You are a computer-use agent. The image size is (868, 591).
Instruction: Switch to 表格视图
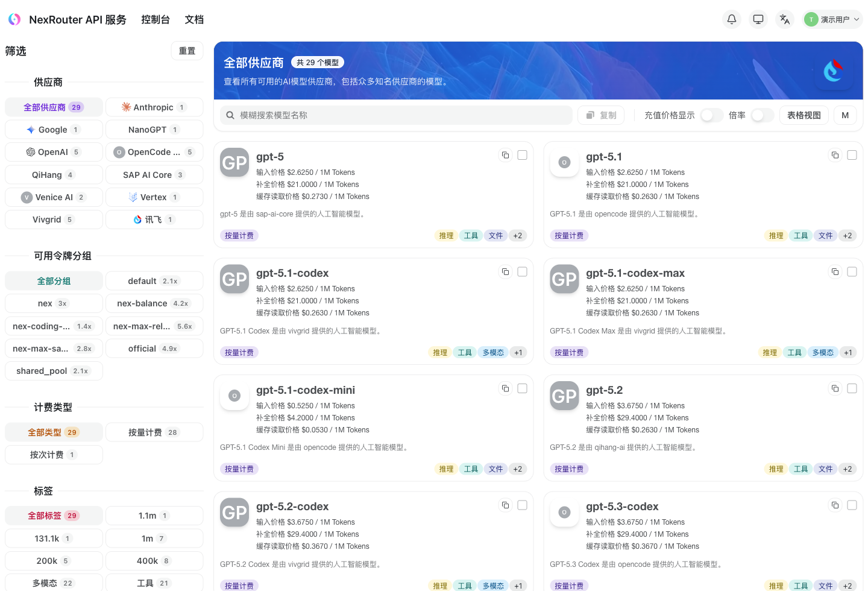[804, 115]
